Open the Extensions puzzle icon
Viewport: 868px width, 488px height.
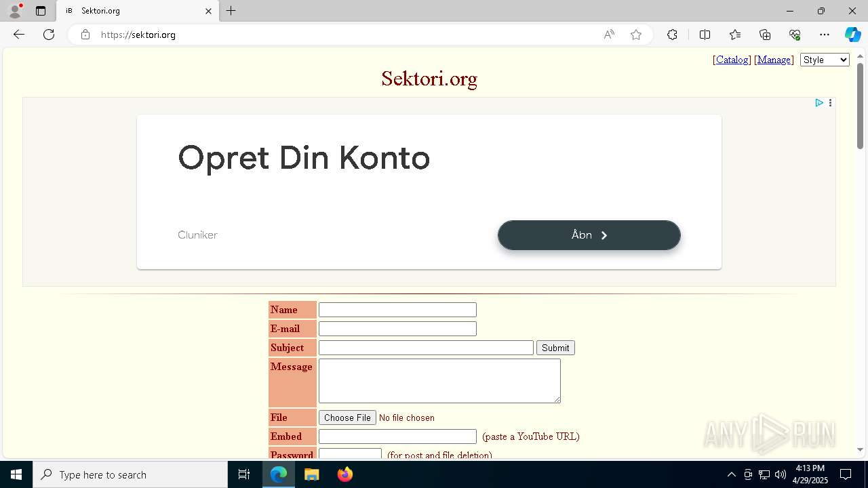pyautogui.click(x=672, y=35)
